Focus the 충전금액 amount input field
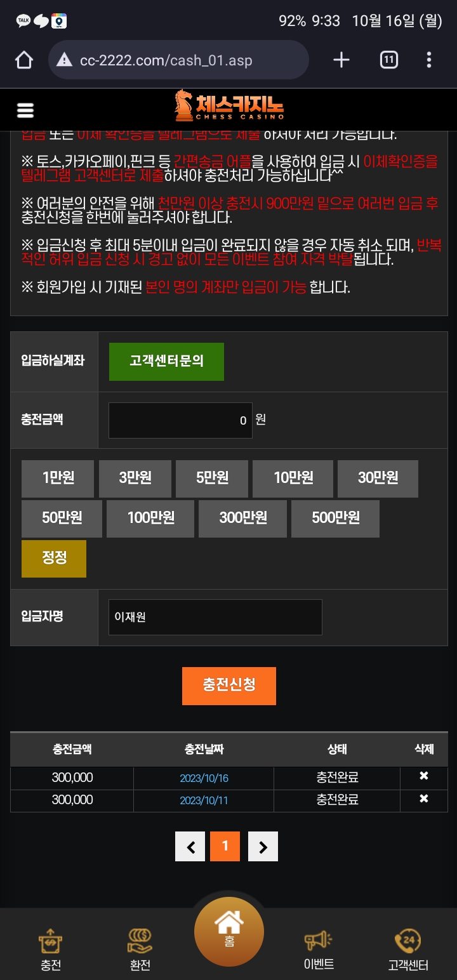The image size is (457, 980). [x=180, y=420]
